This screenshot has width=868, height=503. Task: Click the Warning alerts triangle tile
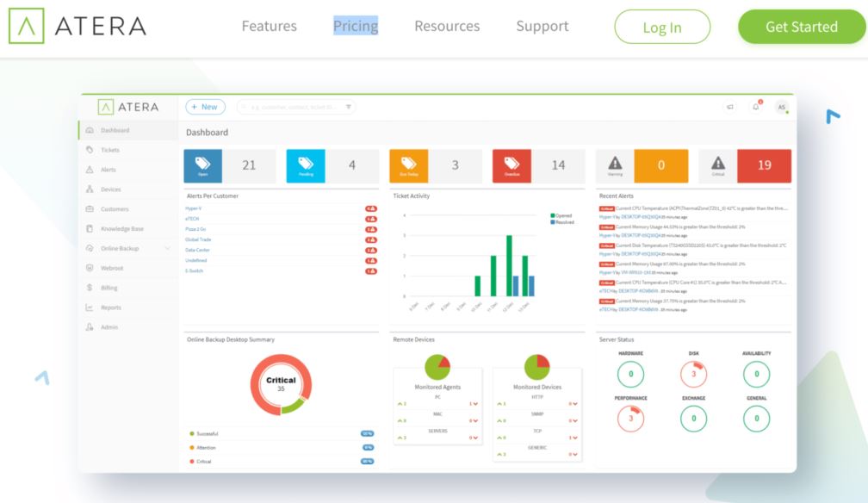(615, 165)
